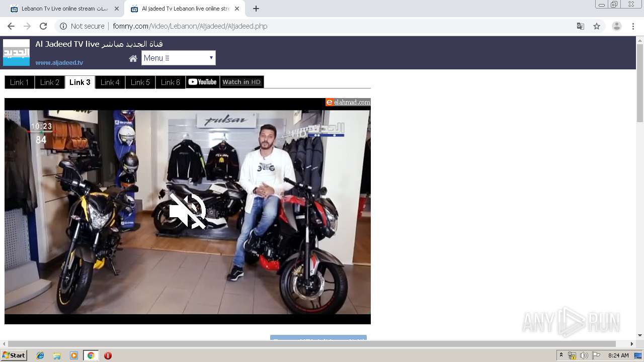Click the home icon beside Menu

click(133, 58)
